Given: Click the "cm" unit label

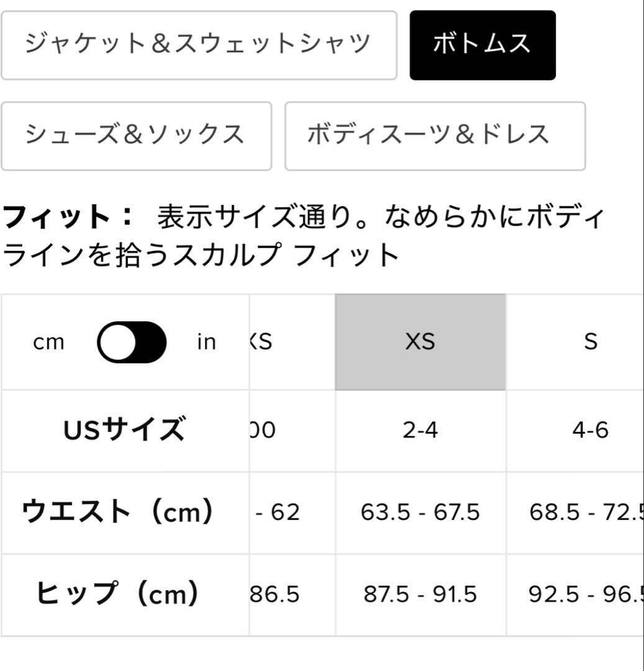Looking at the screenshot, I should [x=49, y=342].
